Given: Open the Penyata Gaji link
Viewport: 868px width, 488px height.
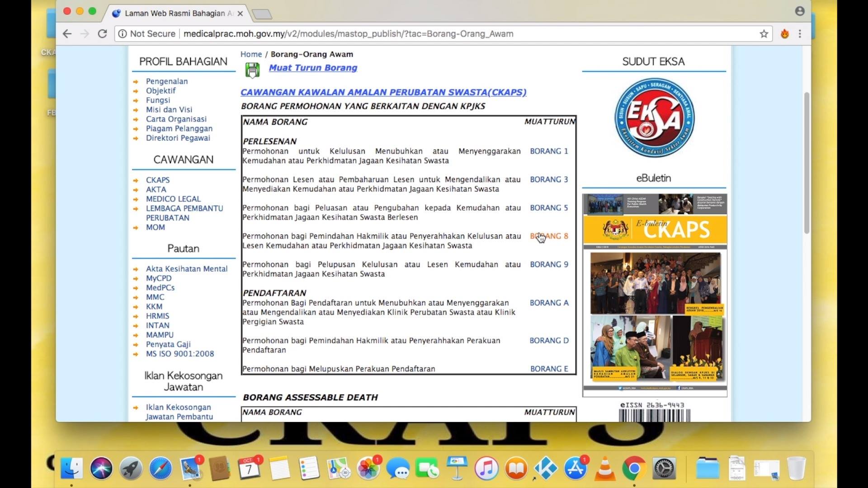Looking at the screenshot, I should [x=168, y=344].
